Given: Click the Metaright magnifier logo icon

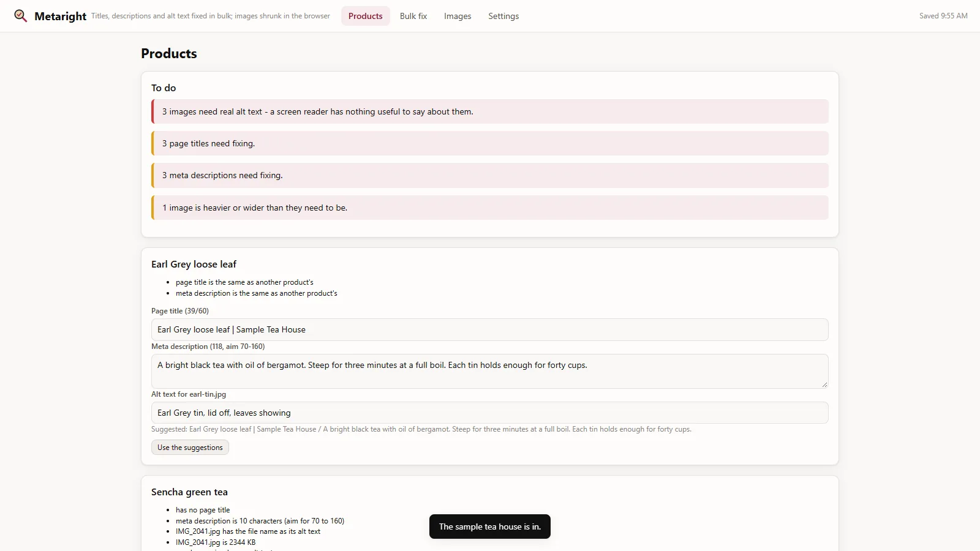Looking at the screenshot, I should point(21,16).
